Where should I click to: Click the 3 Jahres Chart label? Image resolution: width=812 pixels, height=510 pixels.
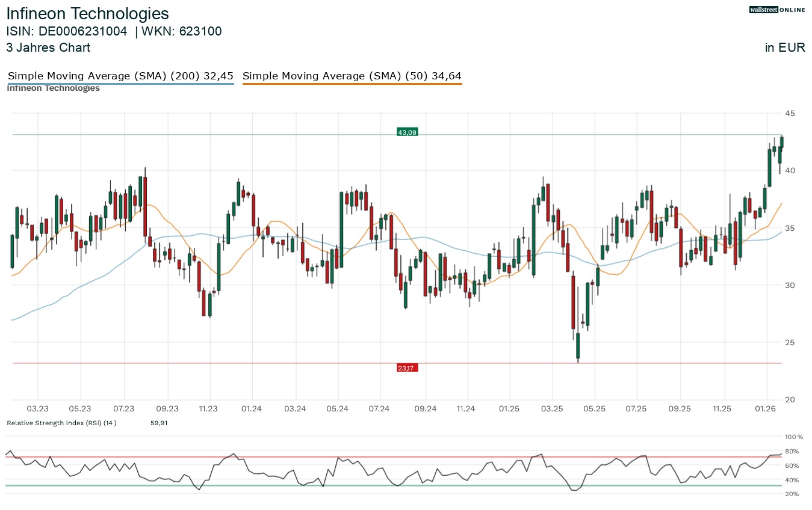[48, 48]
